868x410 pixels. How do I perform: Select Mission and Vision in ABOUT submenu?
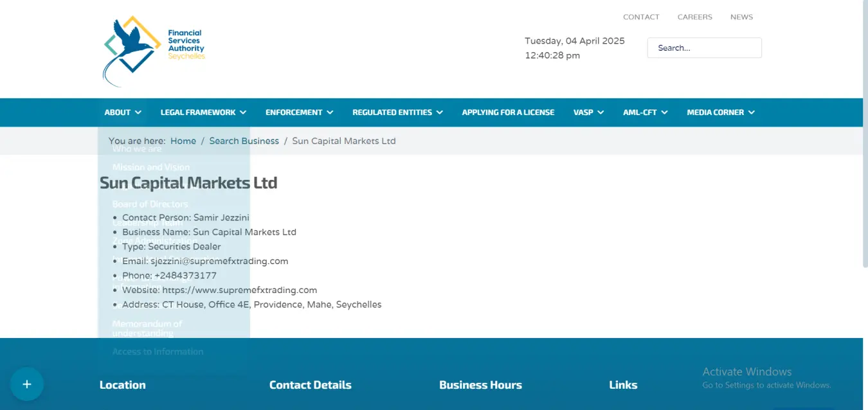(151, 167)
